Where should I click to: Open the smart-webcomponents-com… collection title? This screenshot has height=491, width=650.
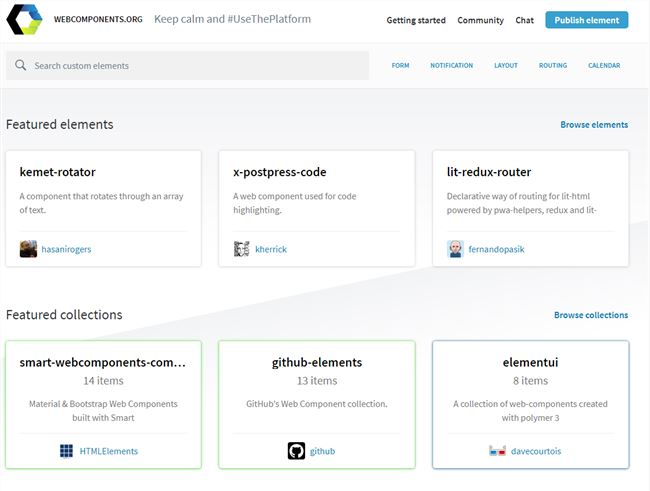coord(103,362)
